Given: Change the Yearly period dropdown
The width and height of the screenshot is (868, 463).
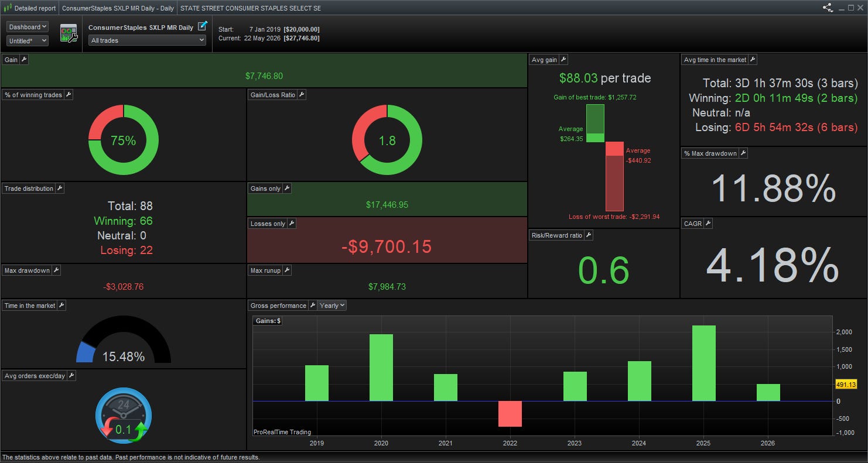Looking at the screenshot, I should click(332, 306).
